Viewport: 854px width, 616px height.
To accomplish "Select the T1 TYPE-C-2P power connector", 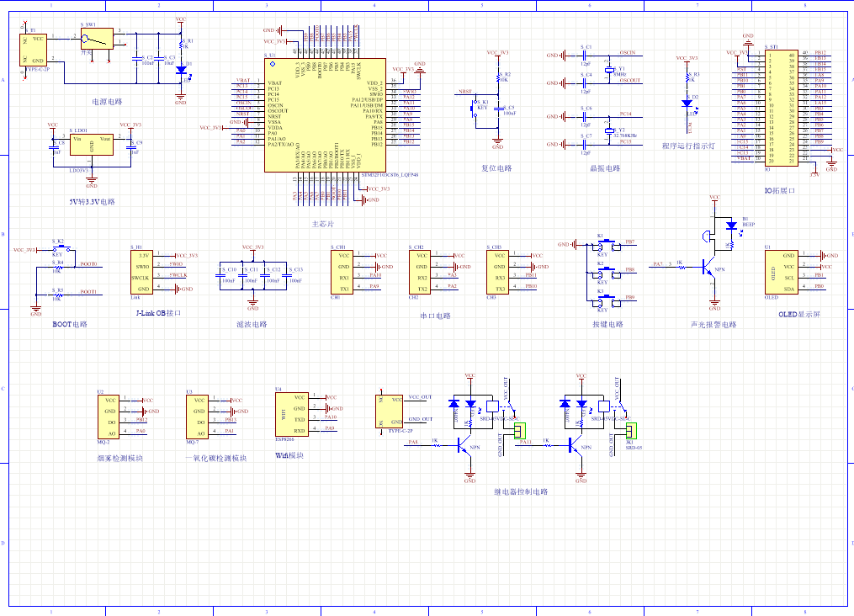I will pos(33,50).
